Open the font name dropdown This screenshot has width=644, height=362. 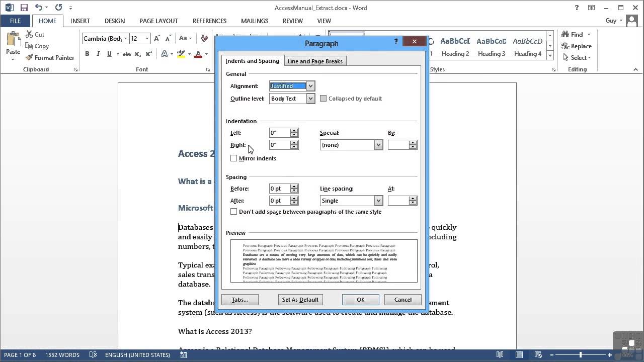coord(126,38)
